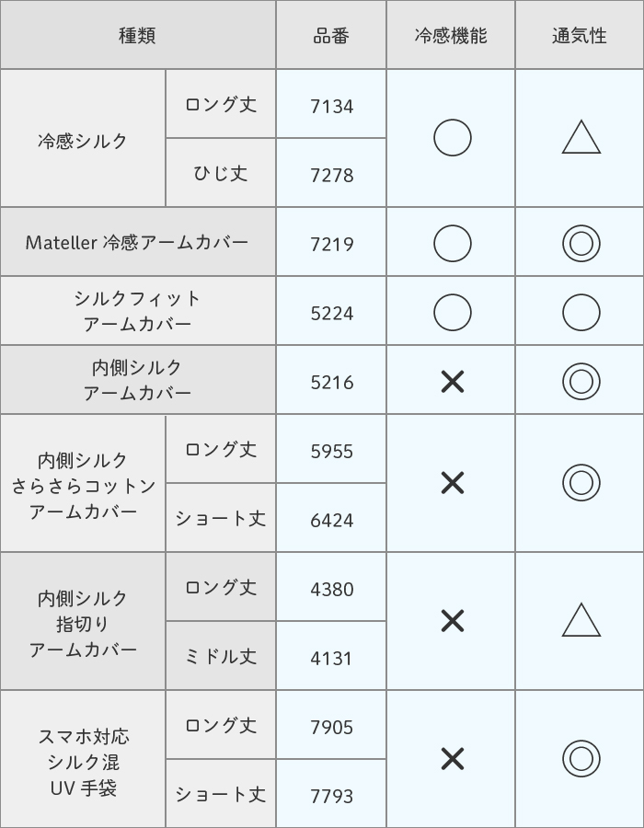Click the ひじ丈 cell
This screenshot has height=828, width=644.
(221, 173)
